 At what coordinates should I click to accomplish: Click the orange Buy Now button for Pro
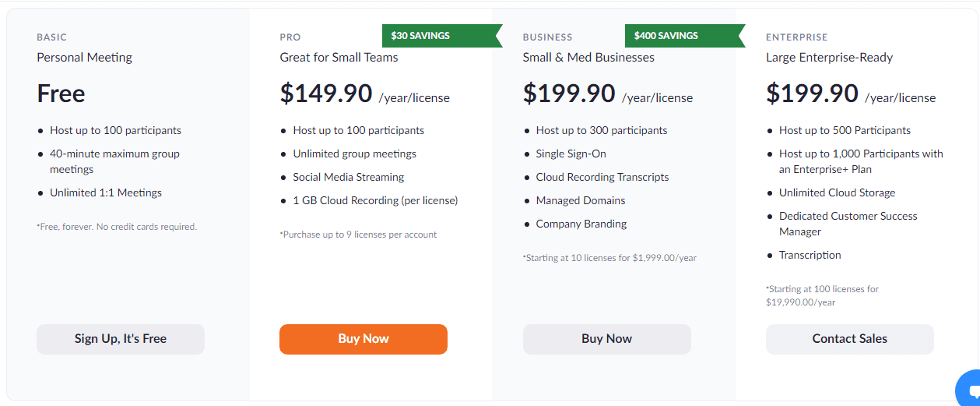(364, 339)
